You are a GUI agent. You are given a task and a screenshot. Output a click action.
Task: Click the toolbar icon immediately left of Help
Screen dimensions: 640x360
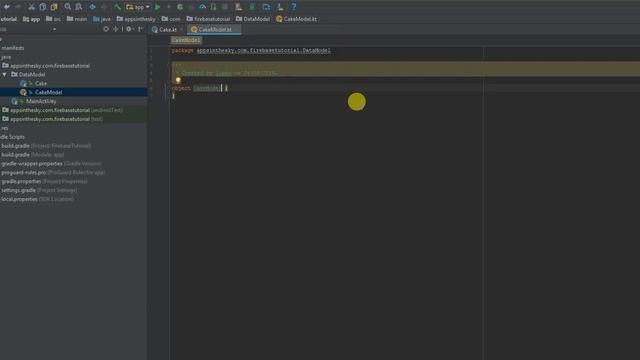click(280, 7)
